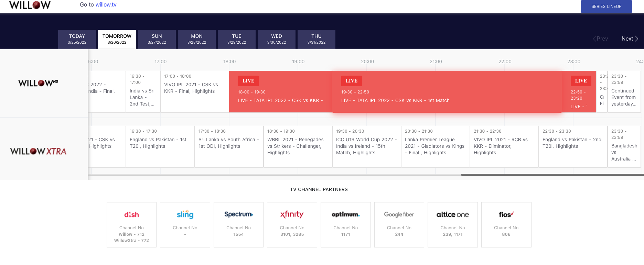Click the Sling channel partner card
This screenshot has width=644, height=265.
185,225
